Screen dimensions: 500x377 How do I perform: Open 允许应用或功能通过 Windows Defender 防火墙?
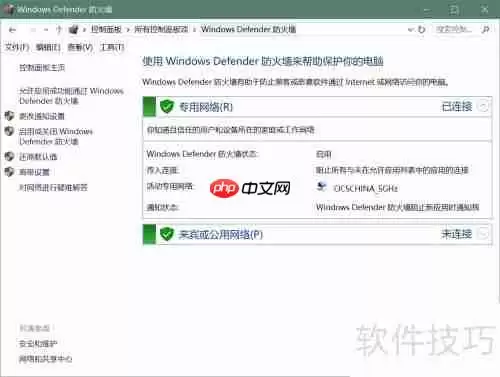[71, 96]
